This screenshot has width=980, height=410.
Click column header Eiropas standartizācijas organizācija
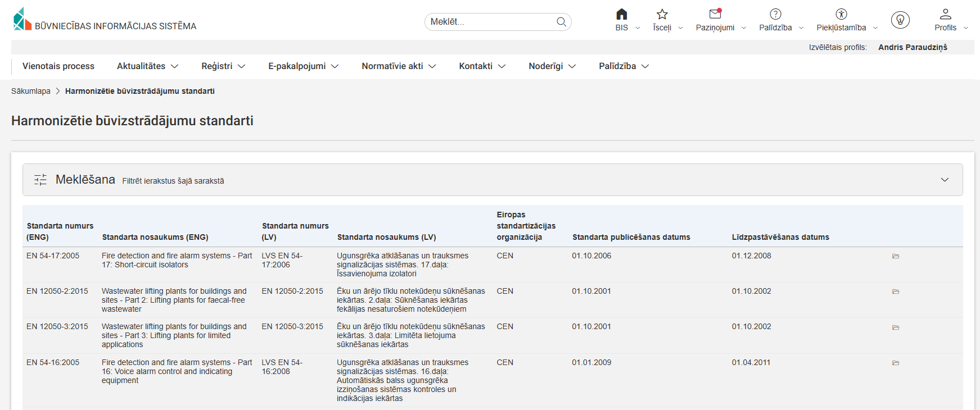pyautogui.click(x=526, y=226)
